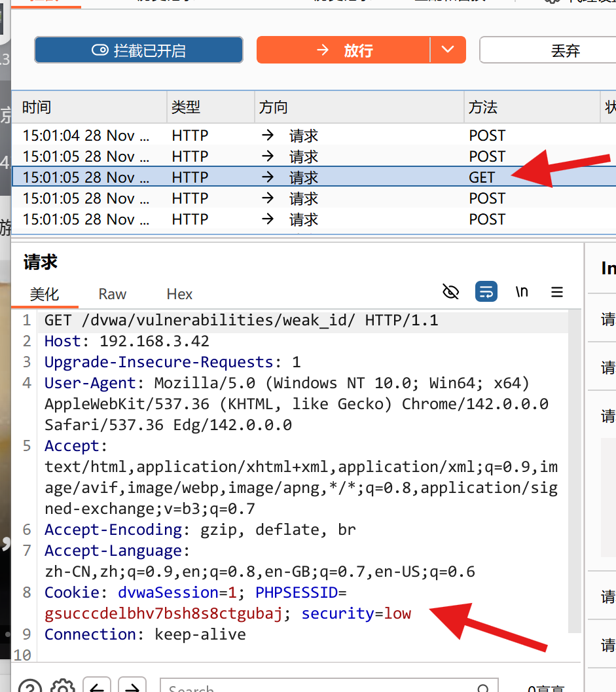The width and height of the screenshot is (616, 692).
Task: Click the 时间 column header
Action: [x=35, y=107]
